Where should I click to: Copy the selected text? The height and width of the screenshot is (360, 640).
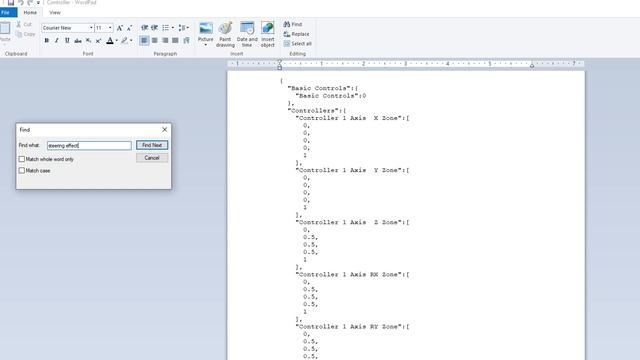tap(25, 34)
